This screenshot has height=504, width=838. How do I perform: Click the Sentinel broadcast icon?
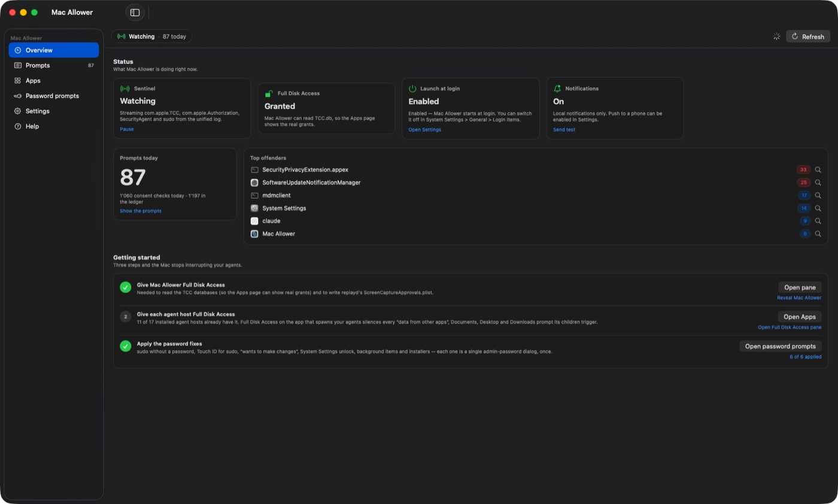coord(125,89)
